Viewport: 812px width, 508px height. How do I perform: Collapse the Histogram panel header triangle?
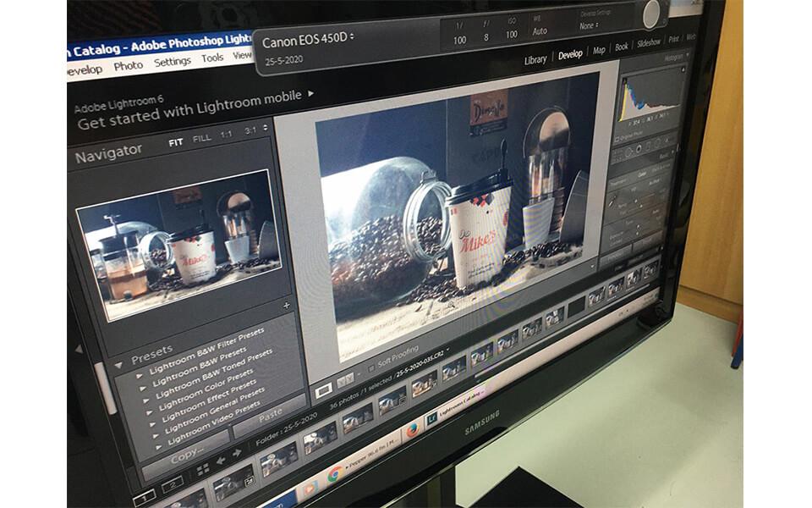click(x=688, y=55)
